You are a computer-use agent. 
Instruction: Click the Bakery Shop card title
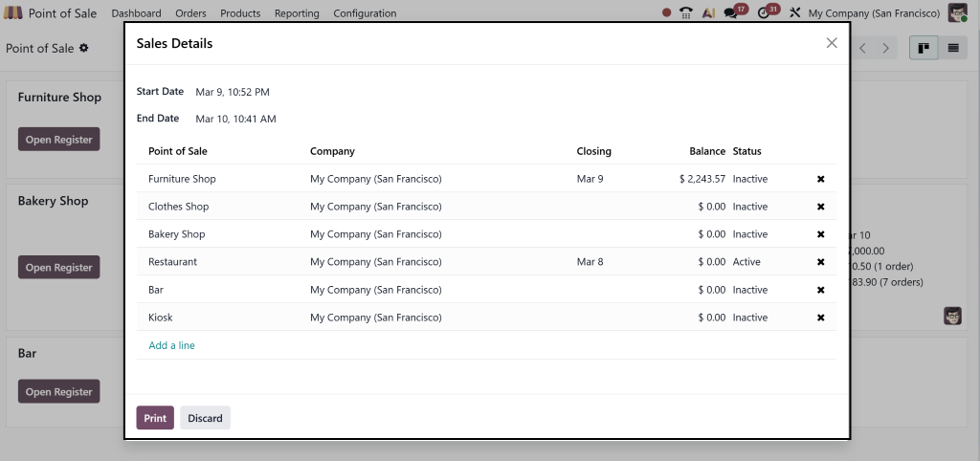click(53, 201)
